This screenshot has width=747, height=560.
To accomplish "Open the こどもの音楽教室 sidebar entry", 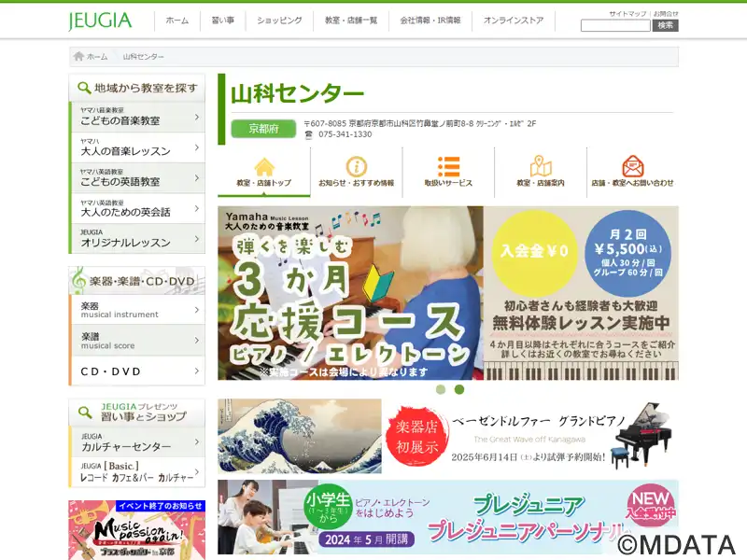I will [x=137, y=118].
